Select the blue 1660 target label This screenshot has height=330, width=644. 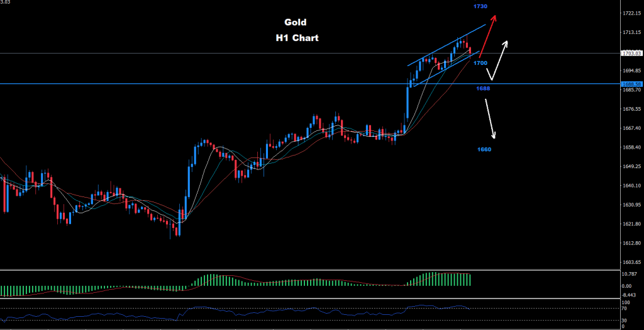[x=484, y=149]
